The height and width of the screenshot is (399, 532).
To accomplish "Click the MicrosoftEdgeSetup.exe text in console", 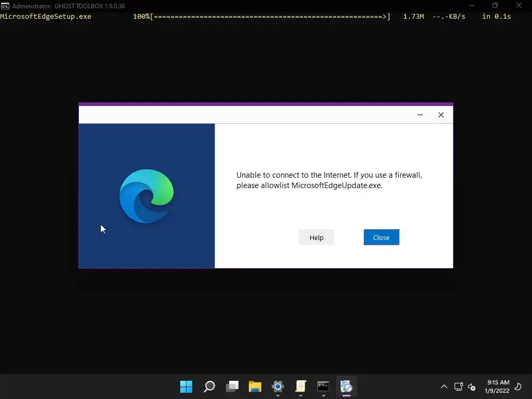I will [46, 16].
